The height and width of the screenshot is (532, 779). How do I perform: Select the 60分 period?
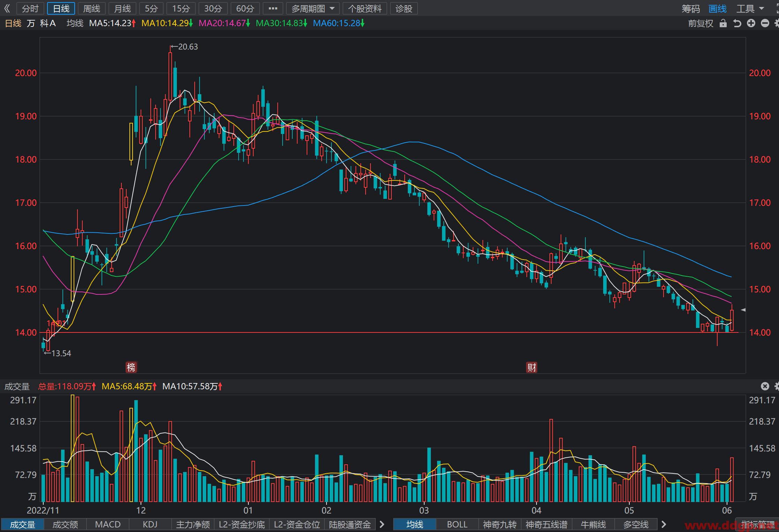pyautogui.click(x=245, y=8)
